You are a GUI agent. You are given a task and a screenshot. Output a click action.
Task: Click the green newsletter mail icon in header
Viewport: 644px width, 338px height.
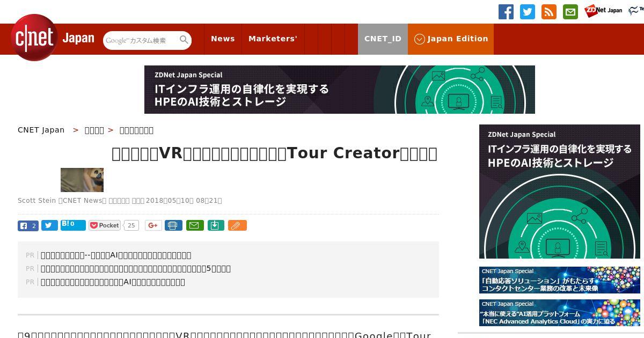coord(570,12)
